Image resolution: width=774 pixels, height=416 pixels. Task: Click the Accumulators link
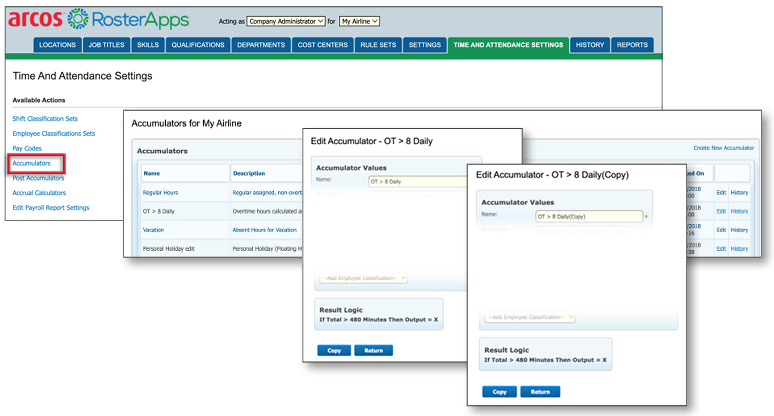pos(31,163)
